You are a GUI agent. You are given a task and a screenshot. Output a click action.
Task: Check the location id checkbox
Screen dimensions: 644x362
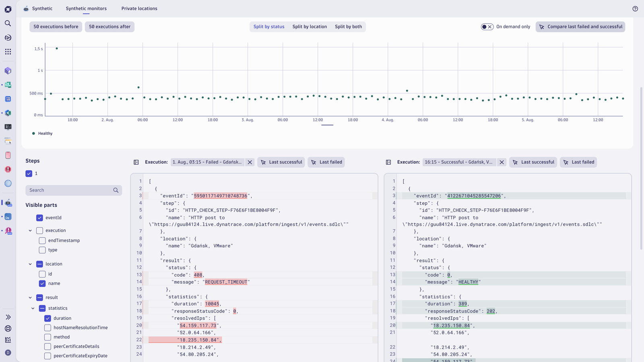[42, 274]
